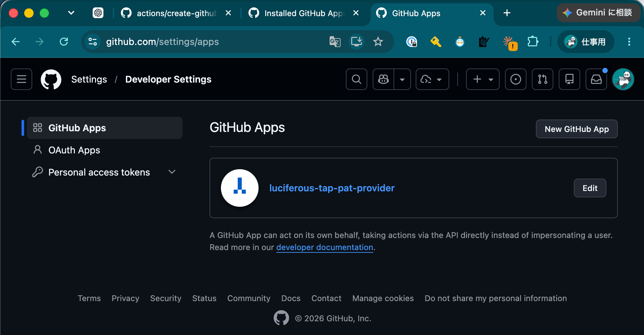Open the Security footer link
The image size is (644, 335).
166,298
